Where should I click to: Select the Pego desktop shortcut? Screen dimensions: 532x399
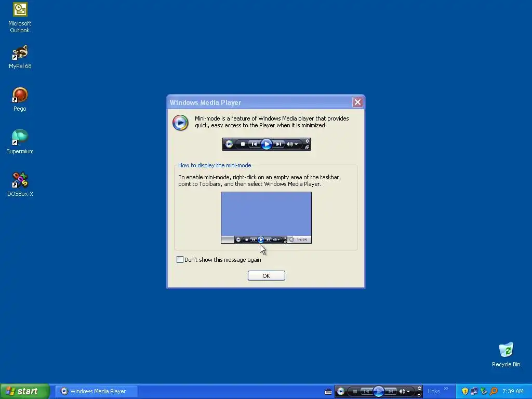[20, 99]
